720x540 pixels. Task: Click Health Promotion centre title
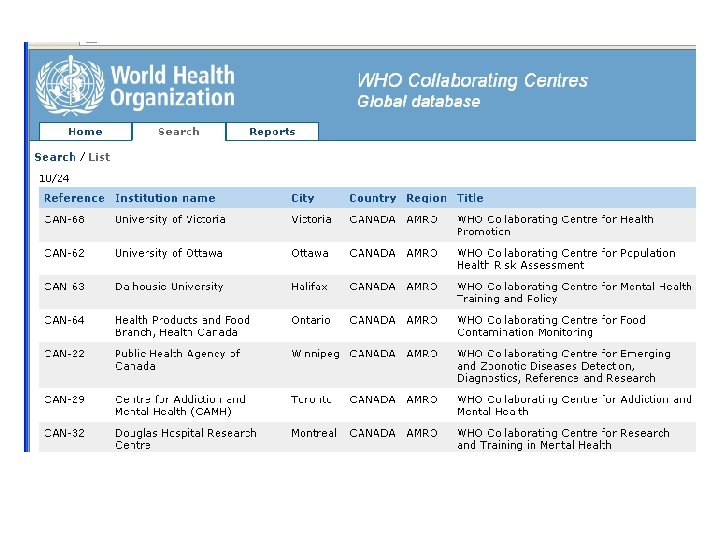pyautogui.click(x=555, y=225)
